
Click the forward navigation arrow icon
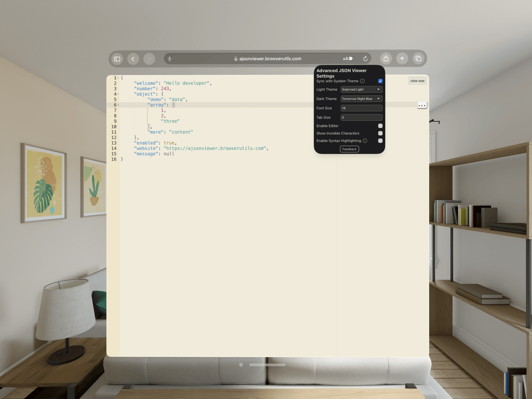pos(149,58)
